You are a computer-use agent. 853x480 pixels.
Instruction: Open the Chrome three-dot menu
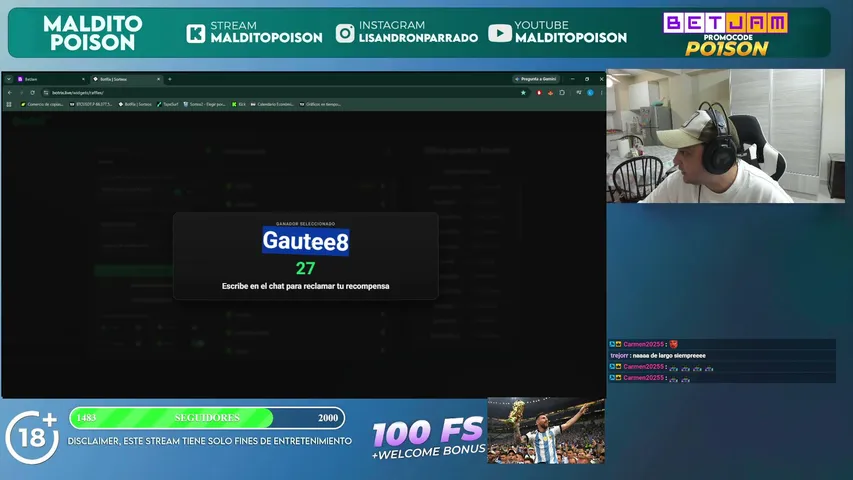(601, 93)
